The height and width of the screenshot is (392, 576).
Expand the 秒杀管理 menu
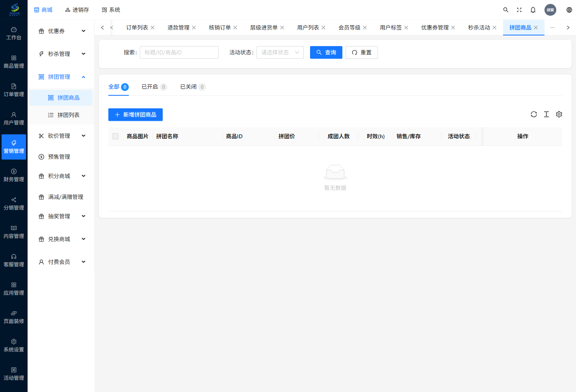coord(61,54)
